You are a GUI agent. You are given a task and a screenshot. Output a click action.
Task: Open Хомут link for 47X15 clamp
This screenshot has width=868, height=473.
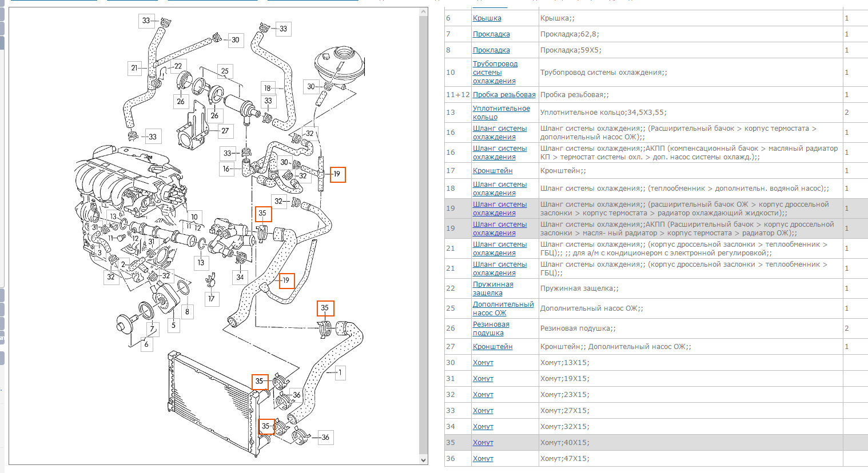pos(483,459)
